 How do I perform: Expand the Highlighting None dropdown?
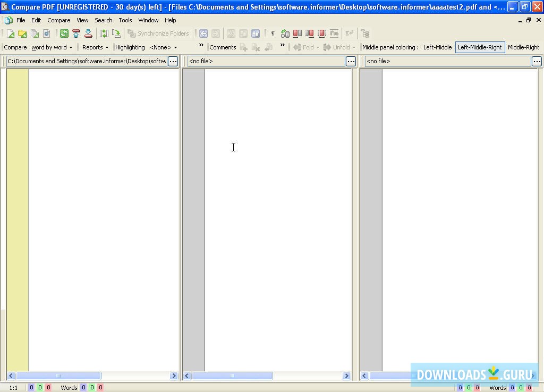click(162, 47)
